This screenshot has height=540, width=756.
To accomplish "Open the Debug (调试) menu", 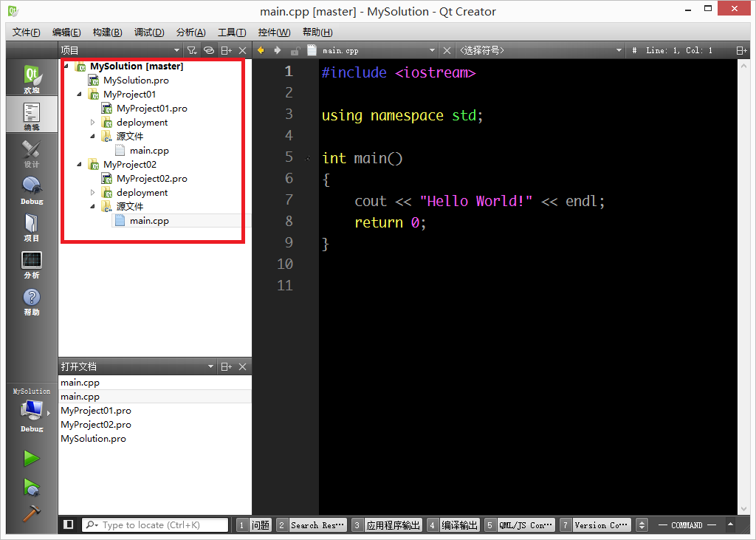I will pyautogui.click(x=149, y=33).
